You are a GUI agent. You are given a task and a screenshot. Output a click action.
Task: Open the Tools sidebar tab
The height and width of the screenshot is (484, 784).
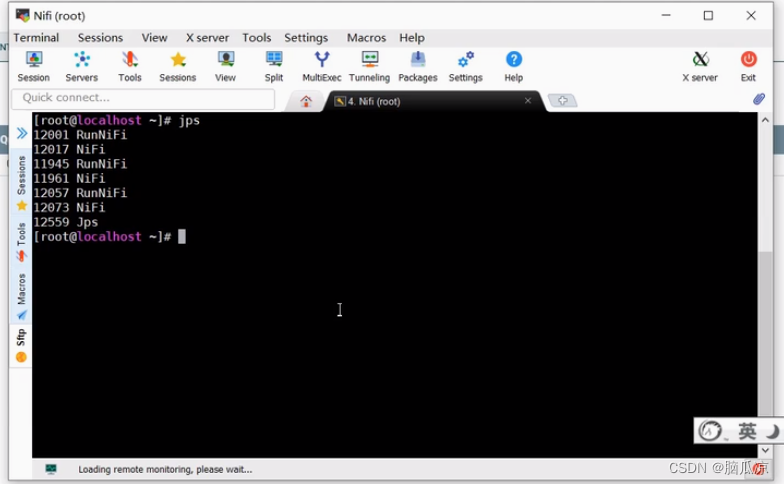pos(22,242)
